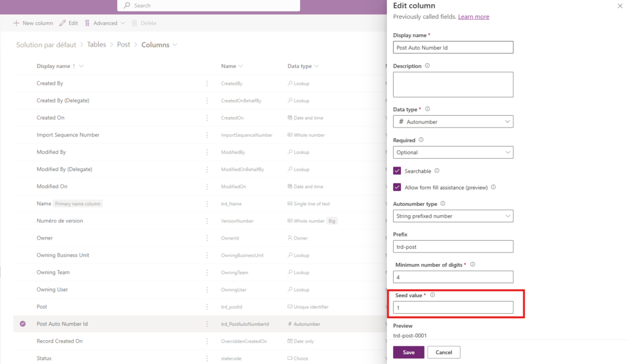The height and width of the screenshot is (364, 628).
Task: Click the Seed value input field
Action: pyautogui.click(x=453, y=308)
